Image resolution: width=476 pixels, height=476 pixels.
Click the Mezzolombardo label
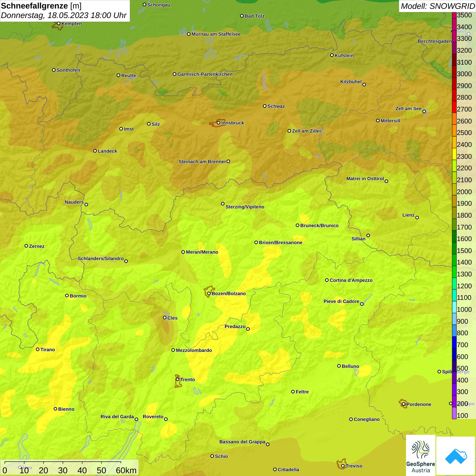click(x=194, y=350)
